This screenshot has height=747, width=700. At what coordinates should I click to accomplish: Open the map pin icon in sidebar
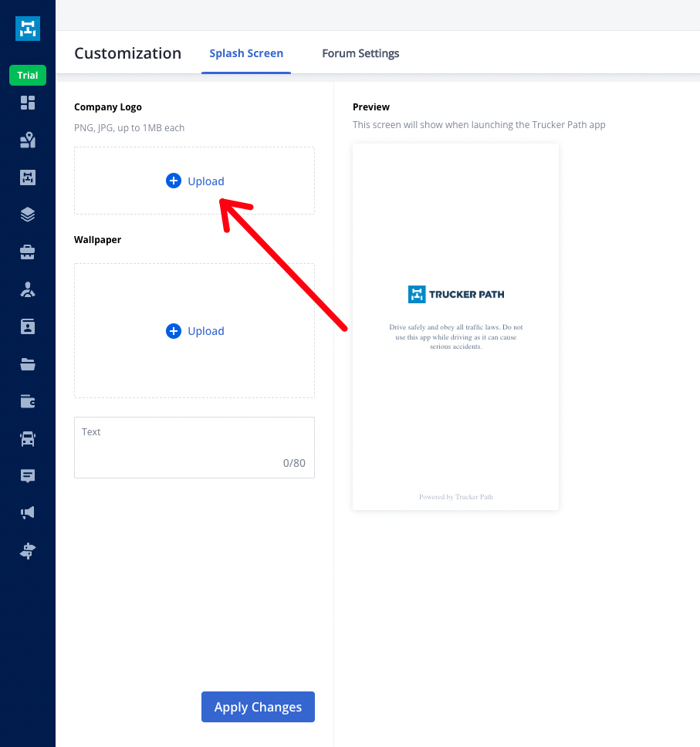(x=28, y=140)
